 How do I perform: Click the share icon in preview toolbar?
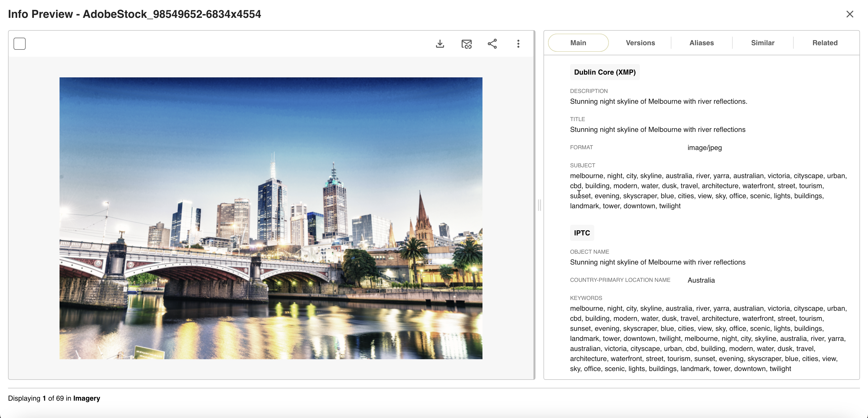(492, 44)
